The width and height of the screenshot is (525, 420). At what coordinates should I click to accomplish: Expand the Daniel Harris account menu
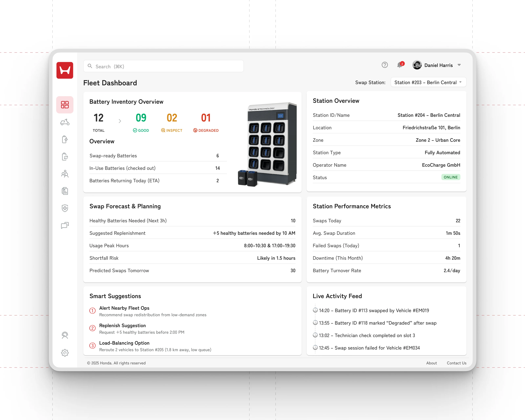pos(459,65)
